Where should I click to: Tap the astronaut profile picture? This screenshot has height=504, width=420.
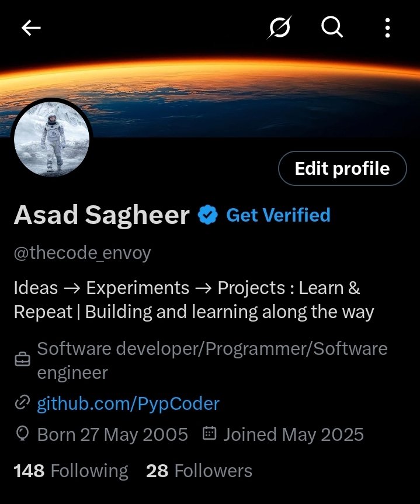(52, 139)
